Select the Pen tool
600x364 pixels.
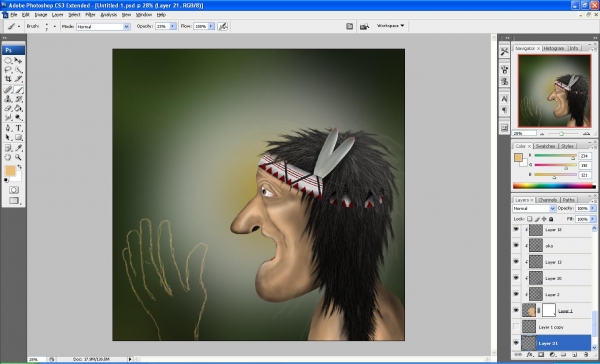[x=8, y=128]
